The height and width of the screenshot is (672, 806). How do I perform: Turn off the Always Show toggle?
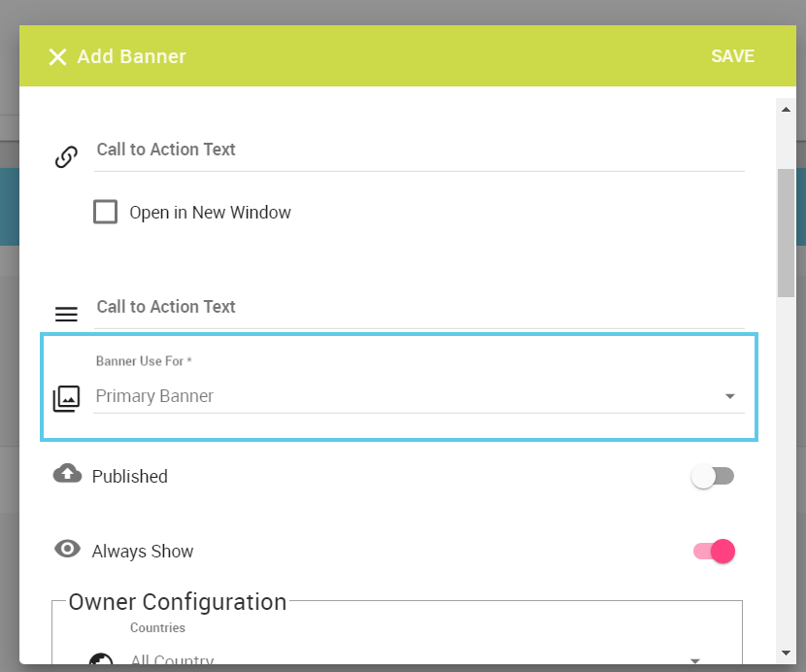tap(714, 552)
